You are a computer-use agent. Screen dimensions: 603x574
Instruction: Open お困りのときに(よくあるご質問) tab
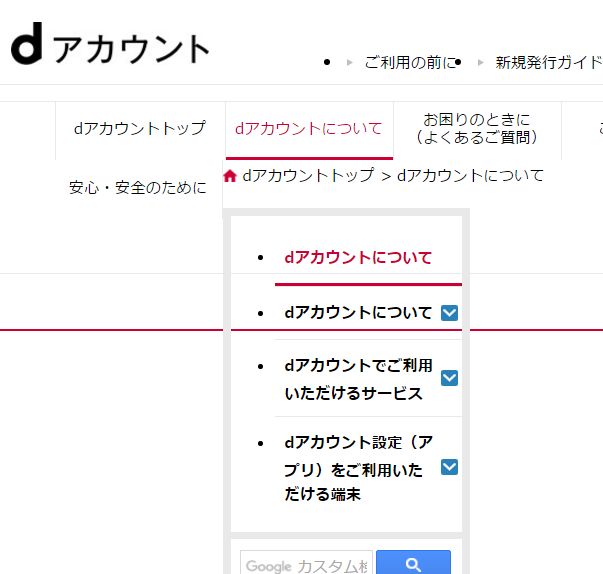(477, 129)
